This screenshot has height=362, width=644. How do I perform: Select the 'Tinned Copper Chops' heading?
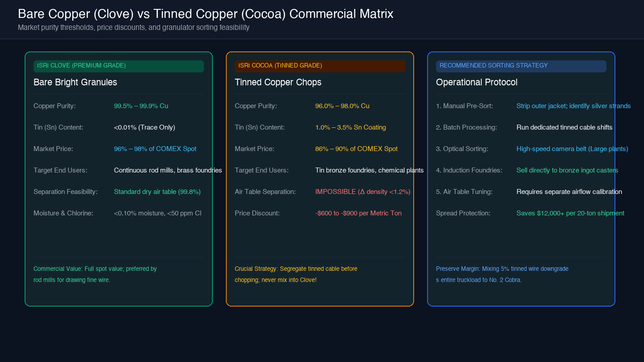[278, 82]
